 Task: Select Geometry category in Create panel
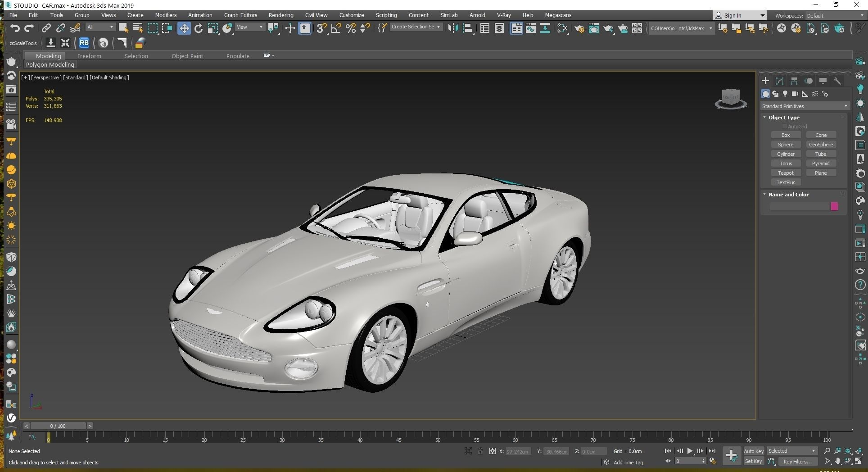765,94
